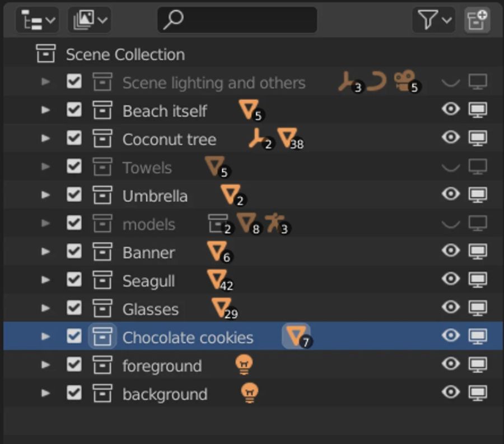Expand the Seagull collection tree
This screenshot has height=444, width=504.
click(x=46, y=280)
